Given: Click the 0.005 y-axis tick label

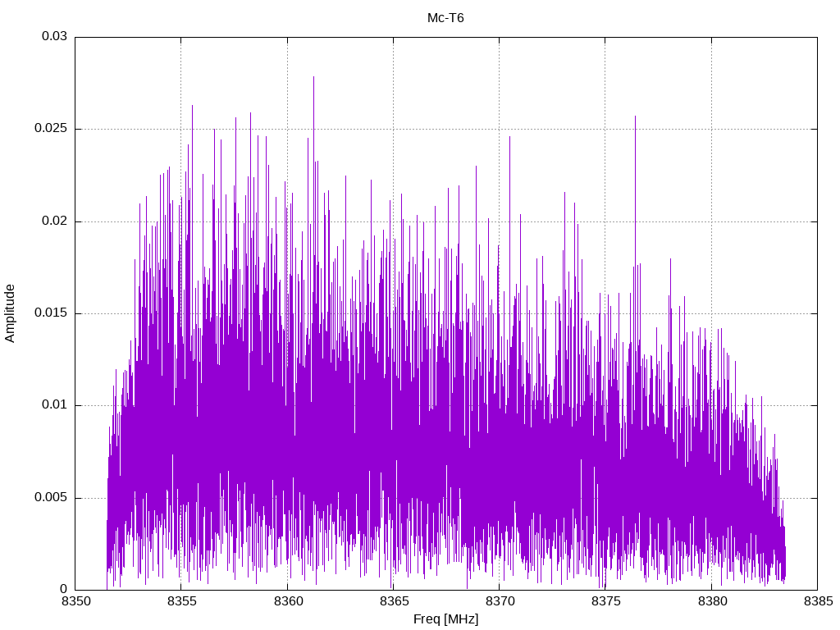Looking at the screenshot, I should pos(51,497).
